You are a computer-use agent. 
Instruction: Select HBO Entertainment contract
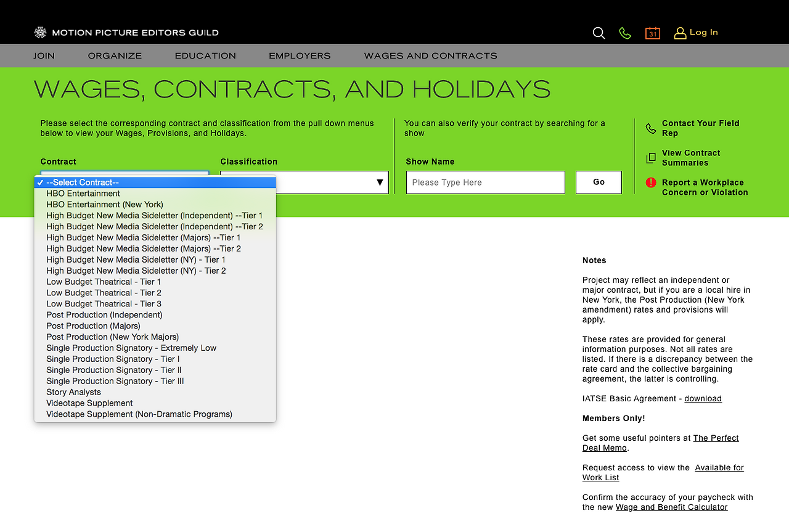point(155,194)
